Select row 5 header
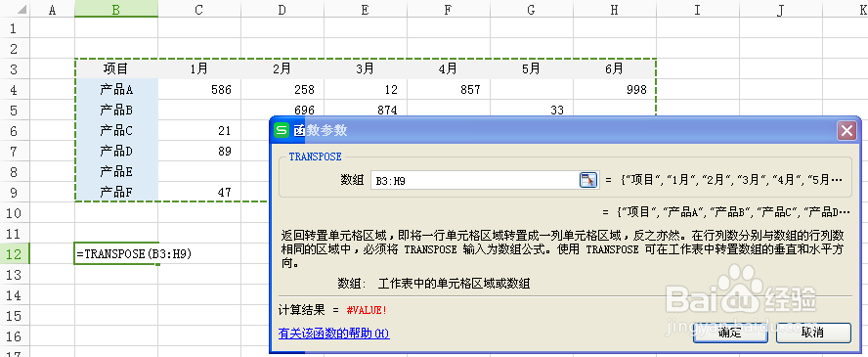The height and width of the screenshot is (357, 868). (x=15, y=110)
